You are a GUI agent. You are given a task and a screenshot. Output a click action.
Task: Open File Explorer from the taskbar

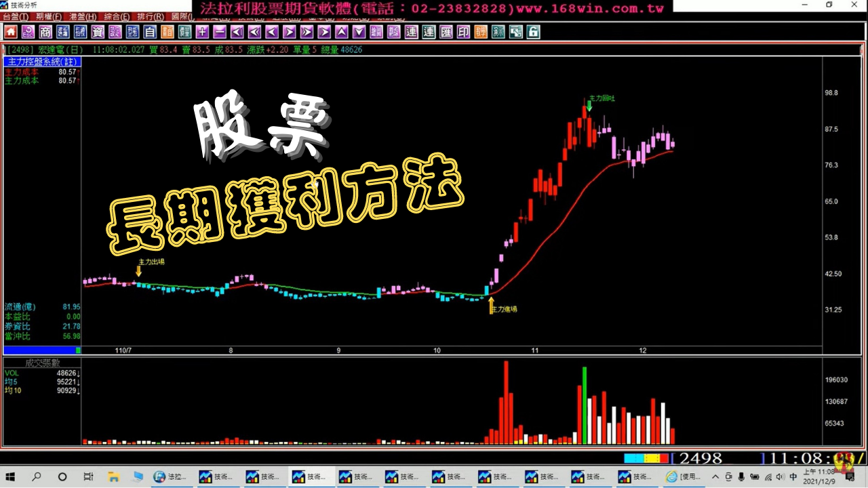(x=114, y=476)
